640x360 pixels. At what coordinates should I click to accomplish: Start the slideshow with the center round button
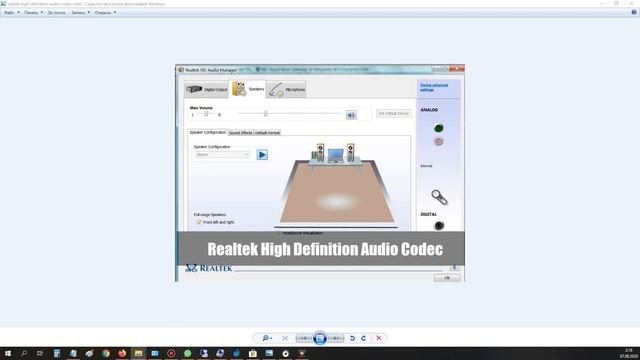[320, 338]
